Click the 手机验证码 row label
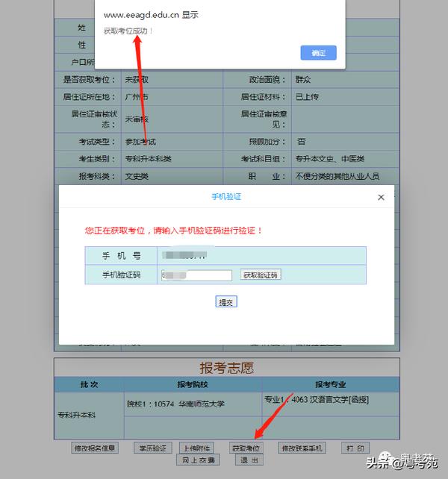The width and height of the screenshot is (448, 479). (121, 275)
